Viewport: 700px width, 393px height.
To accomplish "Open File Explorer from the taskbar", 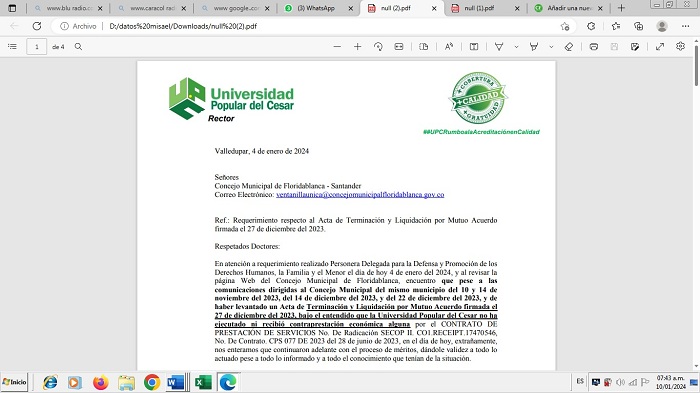I will click(x=126, y=382).
